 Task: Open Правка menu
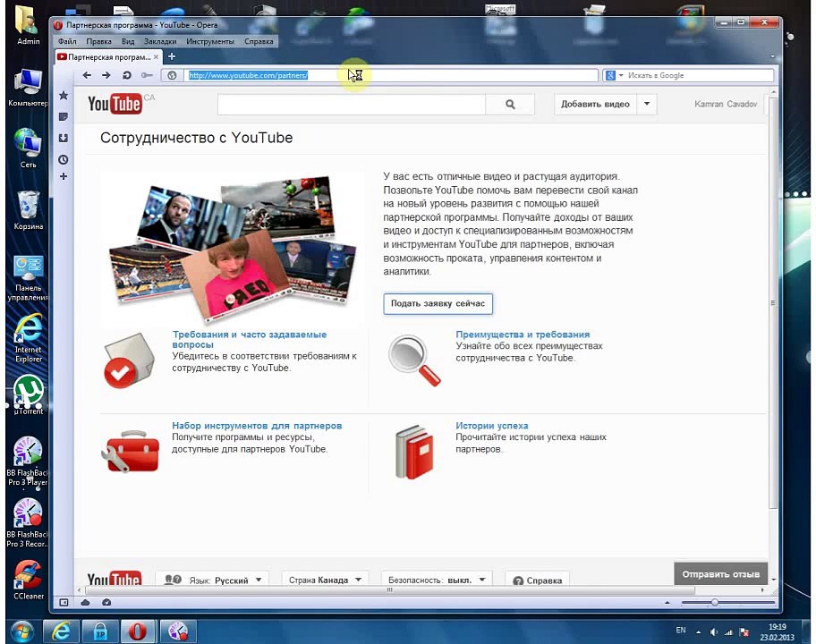[x=99, y=41]
